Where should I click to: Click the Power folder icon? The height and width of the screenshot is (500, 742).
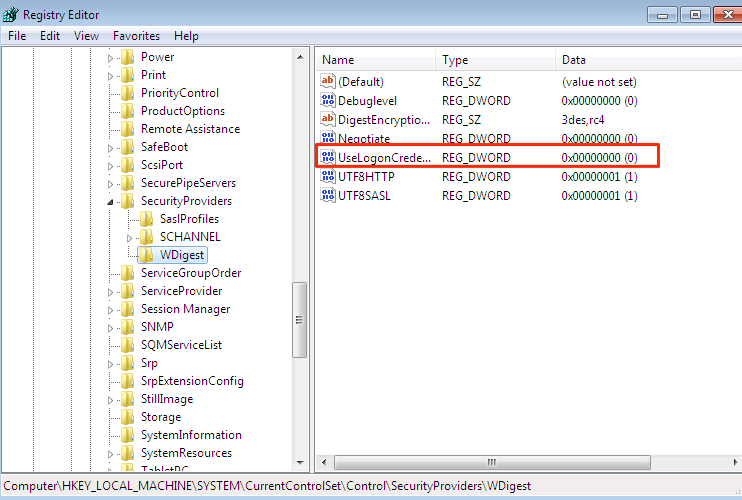coord(127,57)
